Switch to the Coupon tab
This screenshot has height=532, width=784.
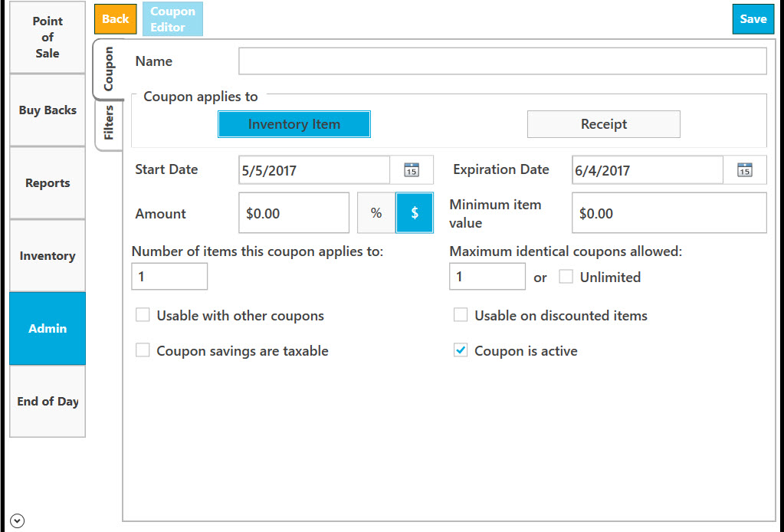108,69
